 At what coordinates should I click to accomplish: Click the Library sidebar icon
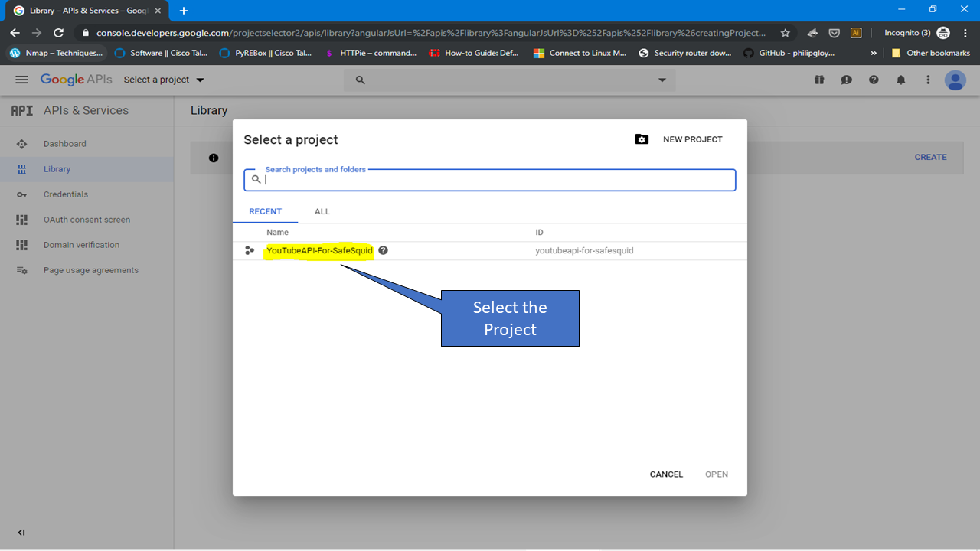(21, 169)
